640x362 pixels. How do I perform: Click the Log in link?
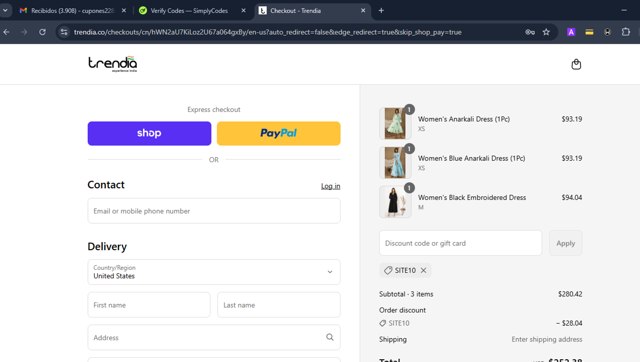coord(330,186)
